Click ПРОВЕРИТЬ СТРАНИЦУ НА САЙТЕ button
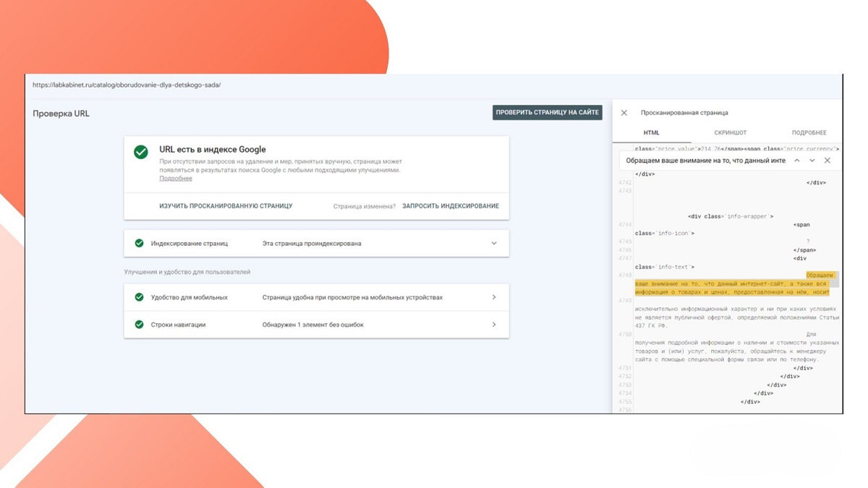868x488 pixels. (548, 113)
